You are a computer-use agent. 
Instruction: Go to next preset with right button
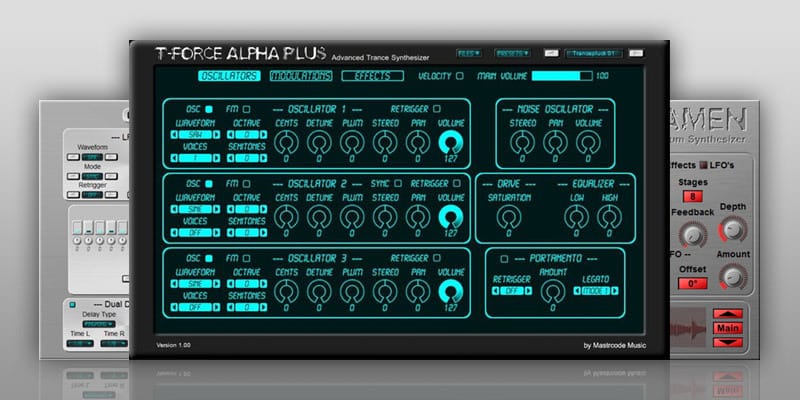tap(636, 53)
